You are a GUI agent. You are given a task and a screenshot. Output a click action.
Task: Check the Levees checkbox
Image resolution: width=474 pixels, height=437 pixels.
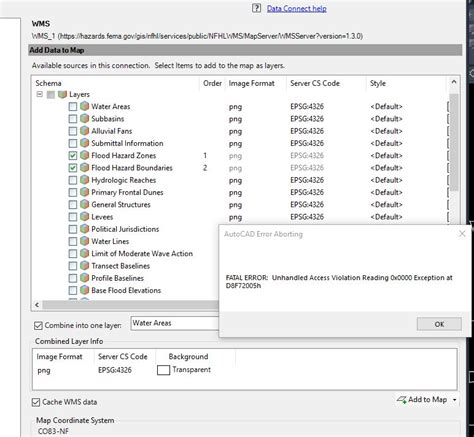73,217
